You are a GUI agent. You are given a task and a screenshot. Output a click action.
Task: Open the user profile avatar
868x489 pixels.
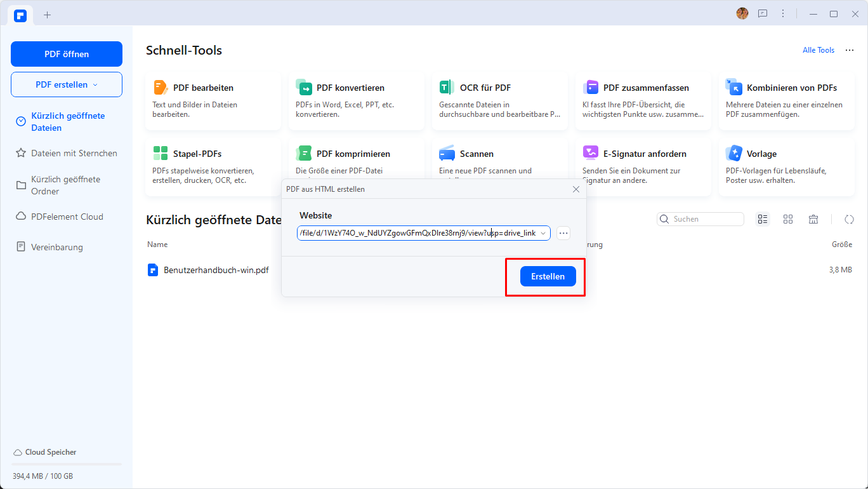coord(742,13)
